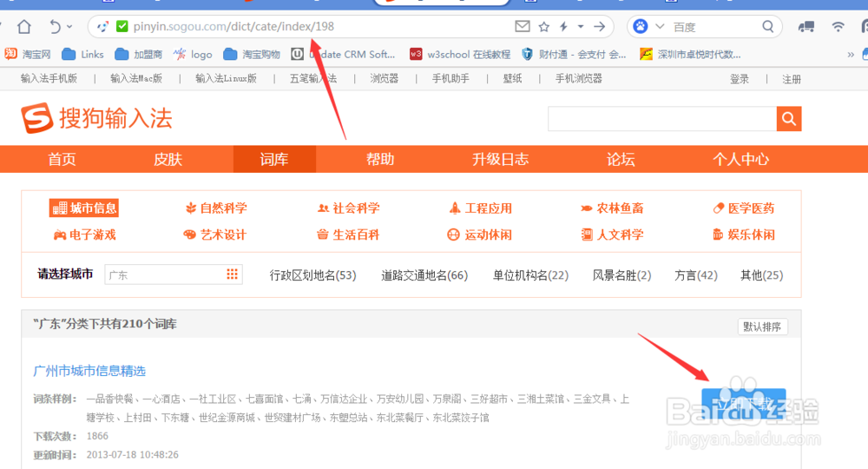Click the browser home icon
This screenshot has width=868, height=469.
23,26
